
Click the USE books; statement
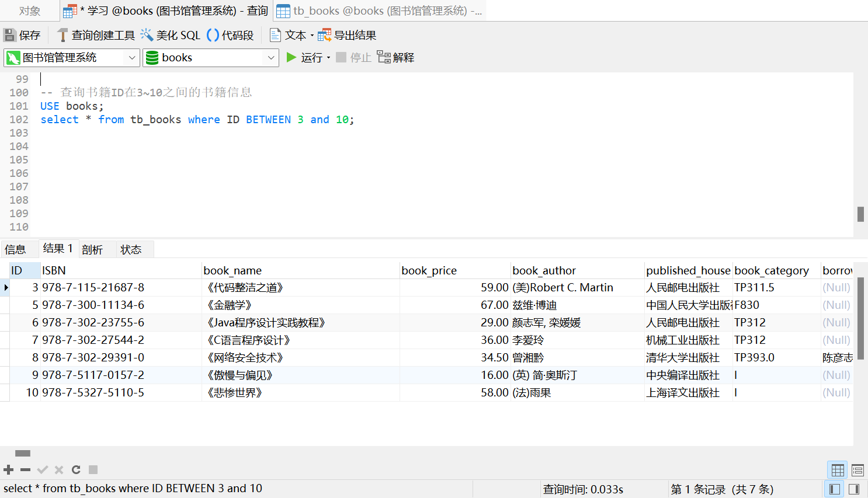coord(72,106)
